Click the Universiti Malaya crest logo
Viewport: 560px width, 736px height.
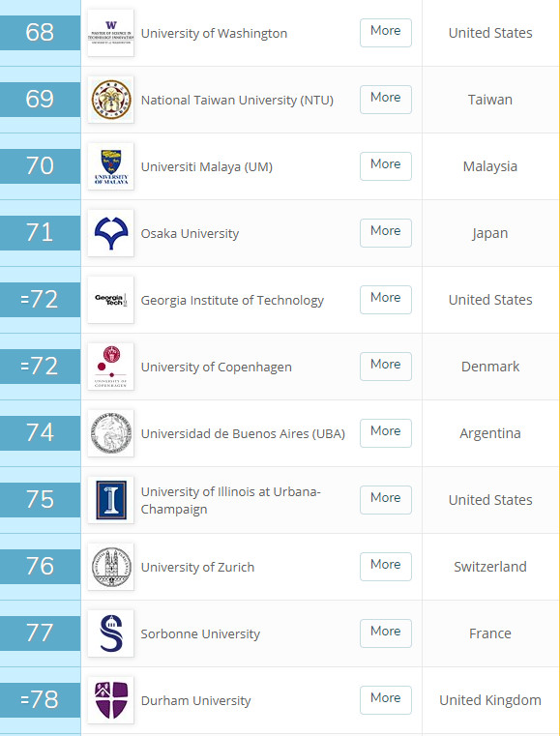tap(111, 166)
